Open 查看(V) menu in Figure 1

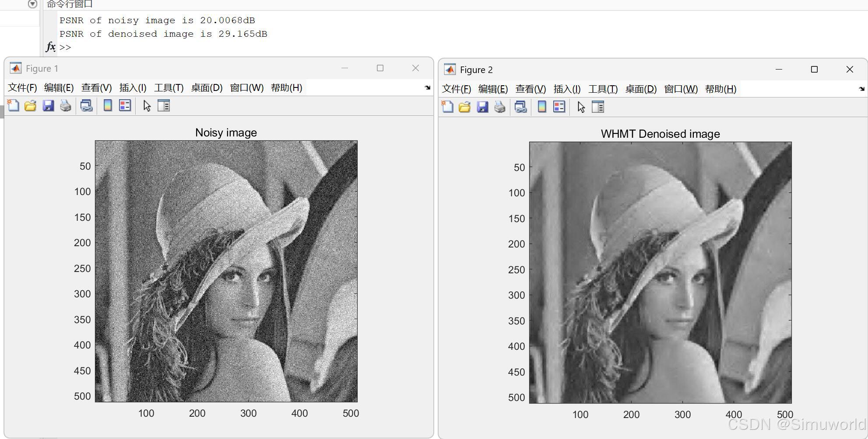96,87
